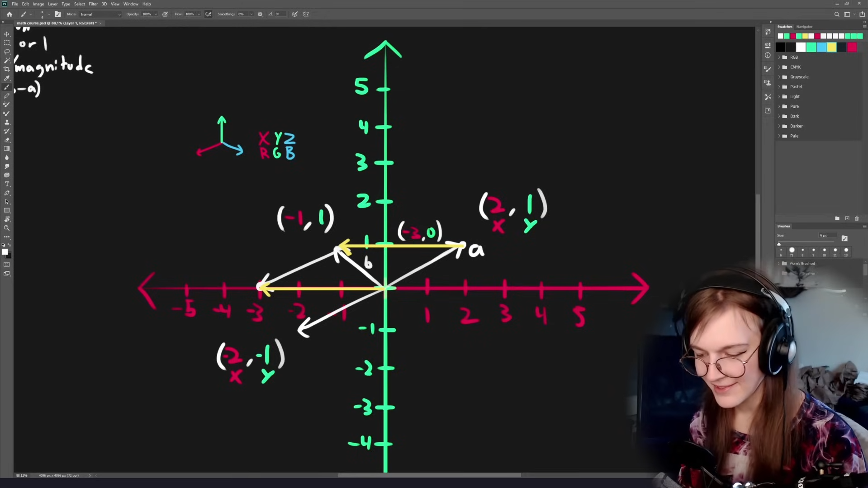The image size is (868, 488).
Task: Expand the Grayscale swatch folder
Action: 779,77
